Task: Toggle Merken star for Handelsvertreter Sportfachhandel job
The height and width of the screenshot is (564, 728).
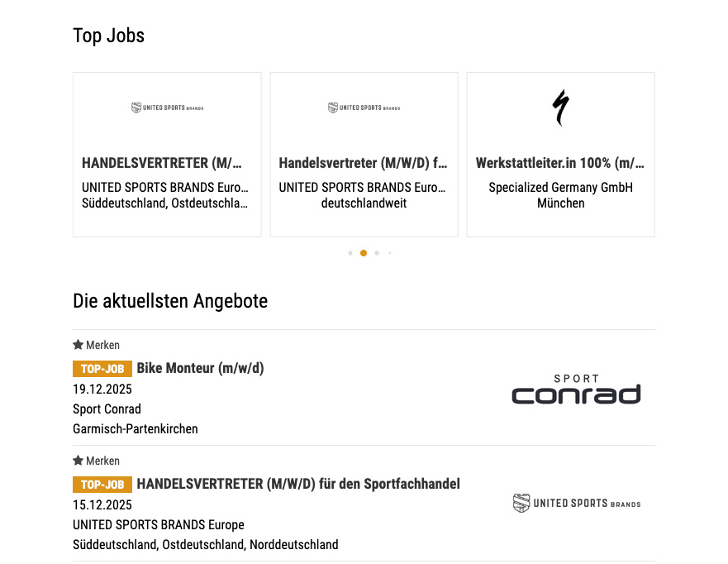Action: [79, 461]
